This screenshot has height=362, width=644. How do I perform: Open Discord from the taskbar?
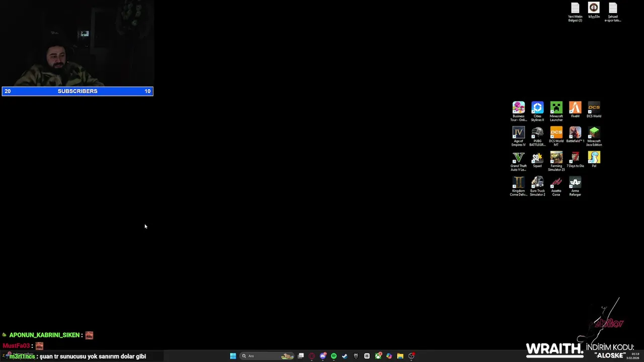pos(323,356)
